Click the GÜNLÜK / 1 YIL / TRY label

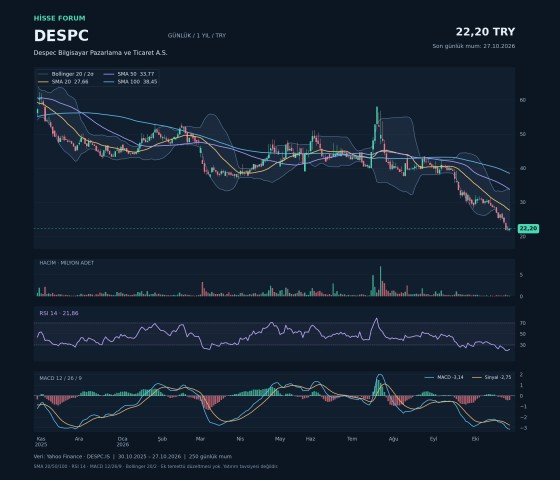197,35
